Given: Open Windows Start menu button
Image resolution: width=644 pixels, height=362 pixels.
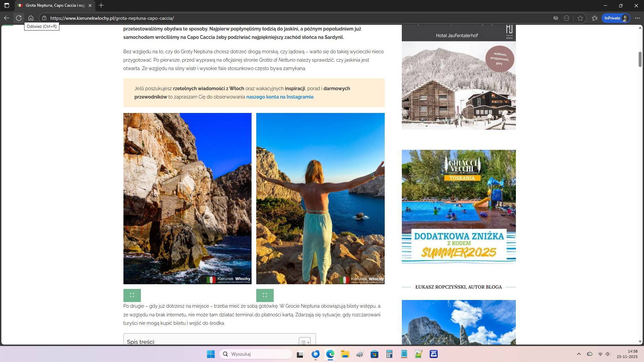Looking at the screenshot, I should point(211,354).
